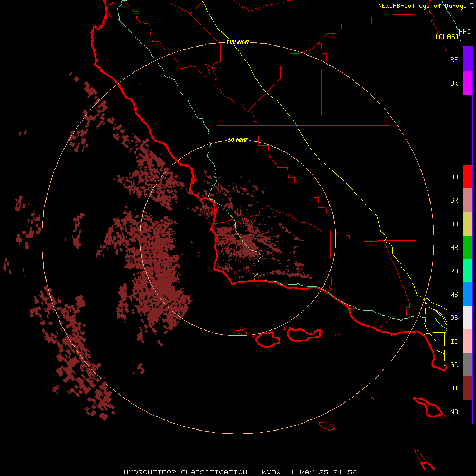Click the IC legend label
The width and height of the screenshot is (476, 476).
[454, 342]
